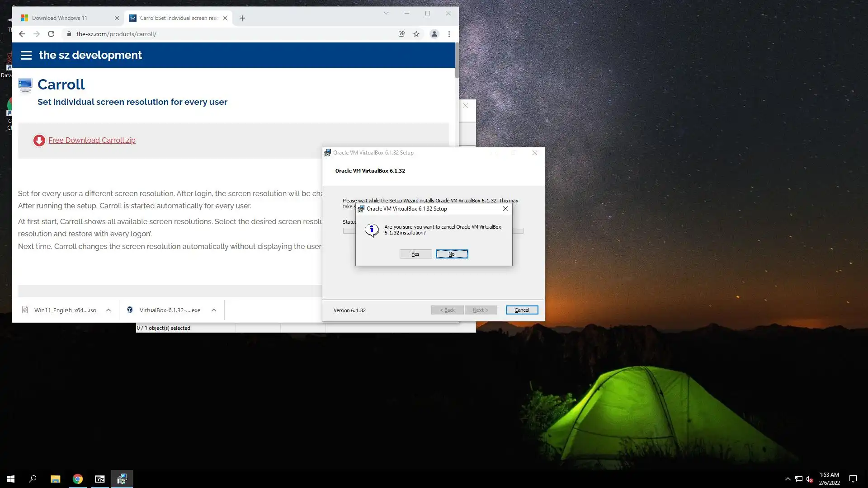Click the Free Download Carroll.zip link
This screenshot has height=488, width=868.
point(92,140)
